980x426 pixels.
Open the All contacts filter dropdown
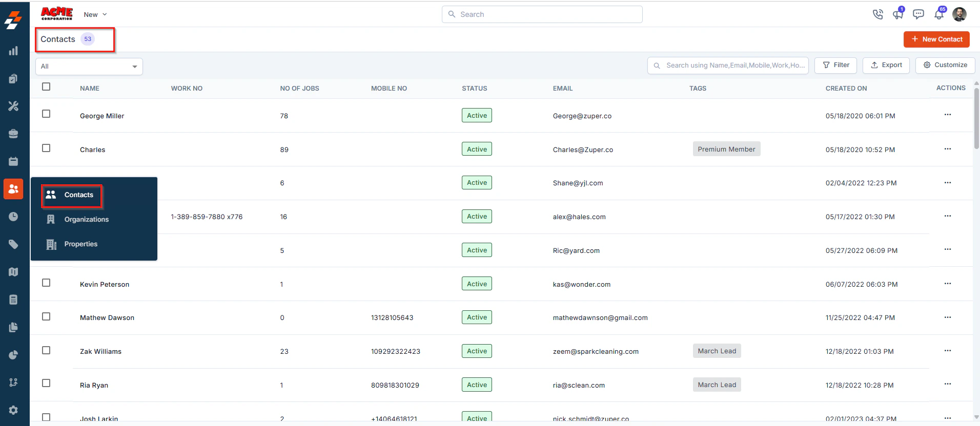(x=89, y=67)
